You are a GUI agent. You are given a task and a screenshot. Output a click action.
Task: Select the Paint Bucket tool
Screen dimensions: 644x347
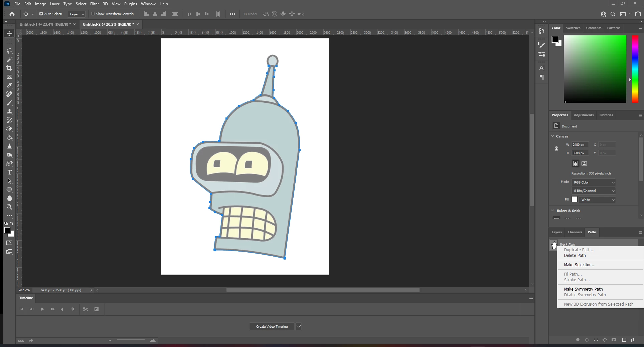click(9, 137)
